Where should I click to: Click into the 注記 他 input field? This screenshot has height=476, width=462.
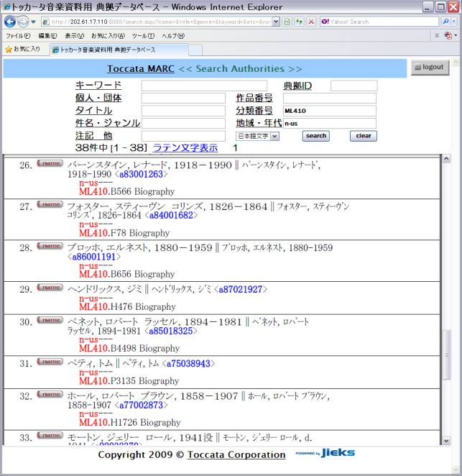[x=183, y=136]
